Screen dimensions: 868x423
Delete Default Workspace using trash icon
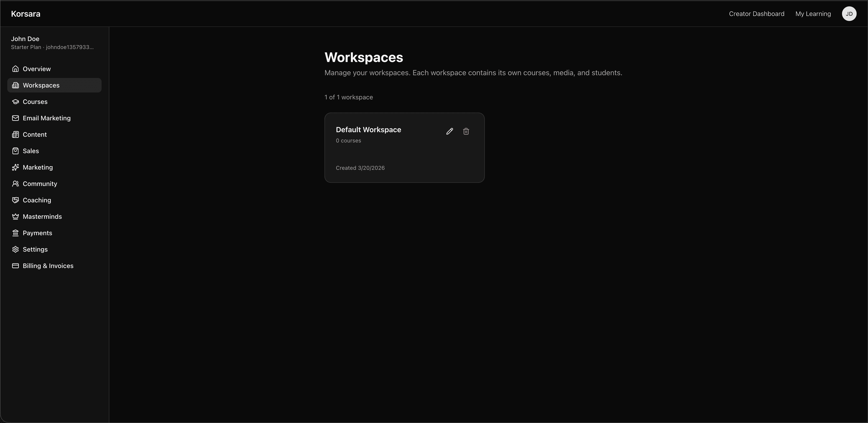coord(466,131)
